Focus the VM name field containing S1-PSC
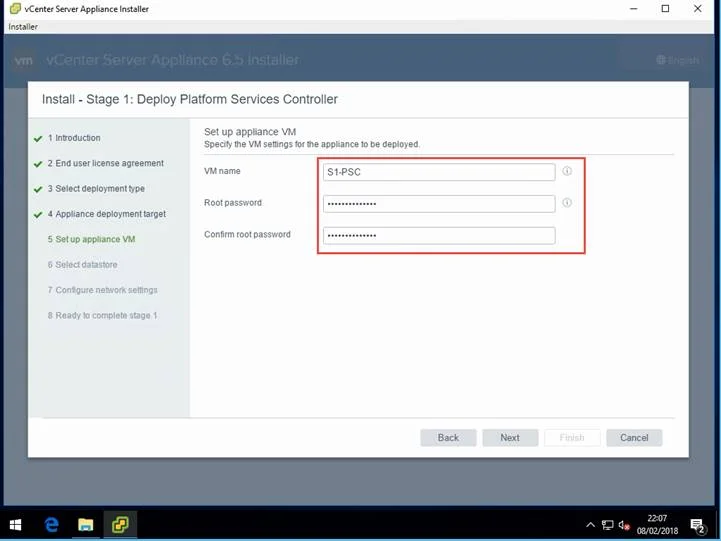721x541 pixels. click(439, 172)
